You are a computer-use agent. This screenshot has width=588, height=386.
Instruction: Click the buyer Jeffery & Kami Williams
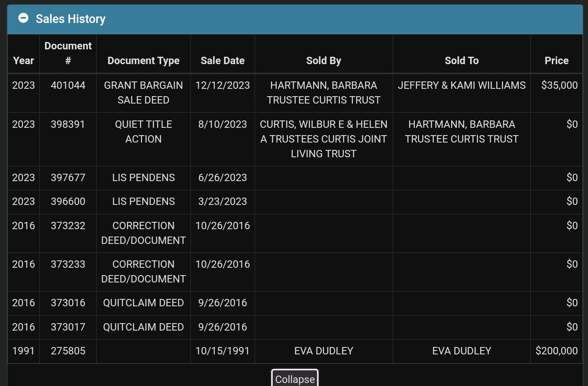tap(462, 85)
